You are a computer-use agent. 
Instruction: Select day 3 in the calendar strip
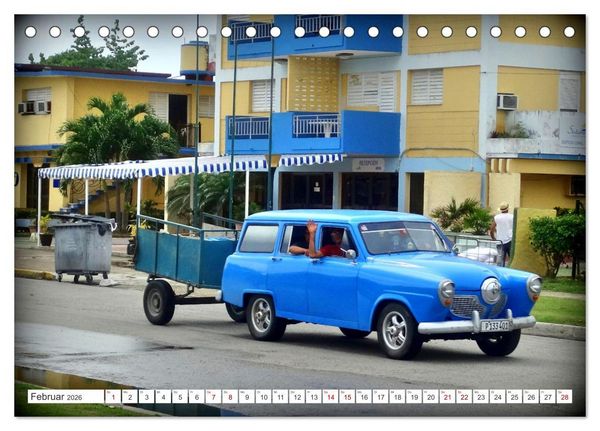(147, 397)
